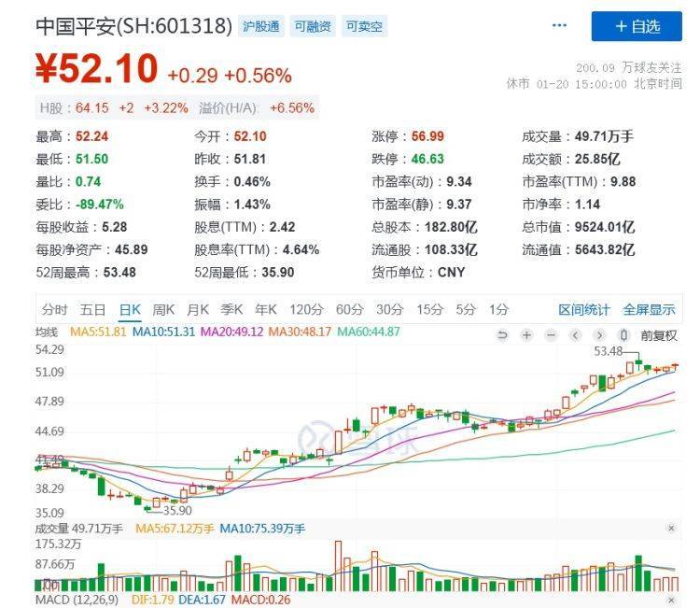The width and height of the screenshot is (700, 608).
Task: Click the MA60:44.87 moving average label
Action: point(369,332)
